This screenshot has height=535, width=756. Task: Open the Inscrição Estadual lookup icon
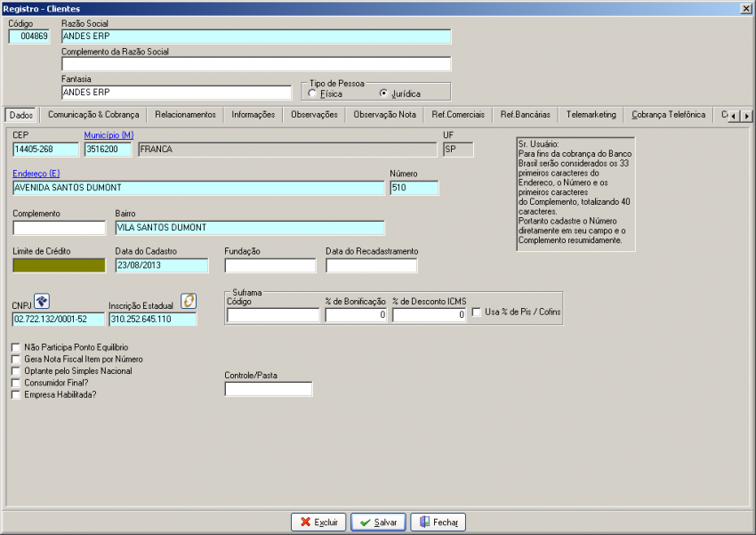click(189, 301)
